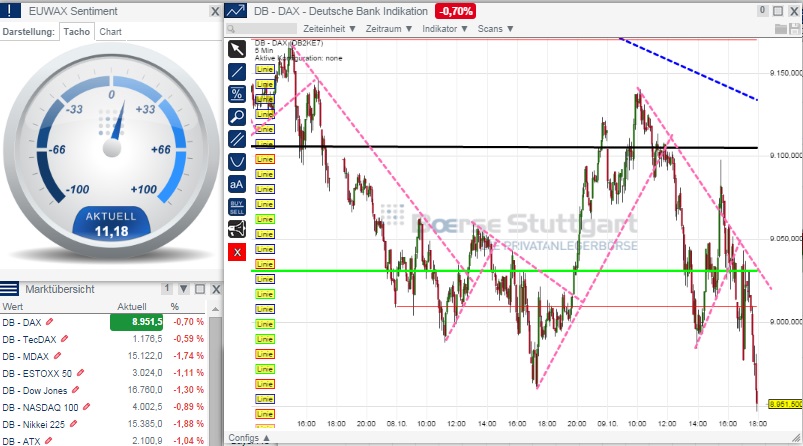Click the pencil icon beside DB - DAX
The width and height of the screenshot is (803, 446).
[x=50, y=322]
